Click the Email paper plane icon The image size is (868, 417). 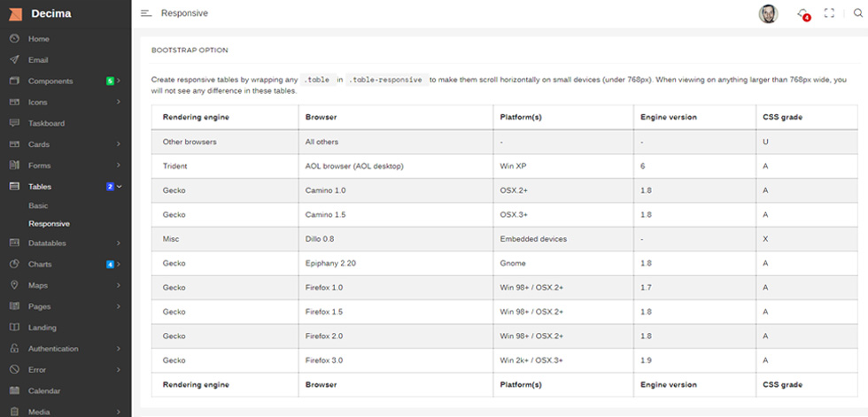pyautogui.click(x=15, y=59)
